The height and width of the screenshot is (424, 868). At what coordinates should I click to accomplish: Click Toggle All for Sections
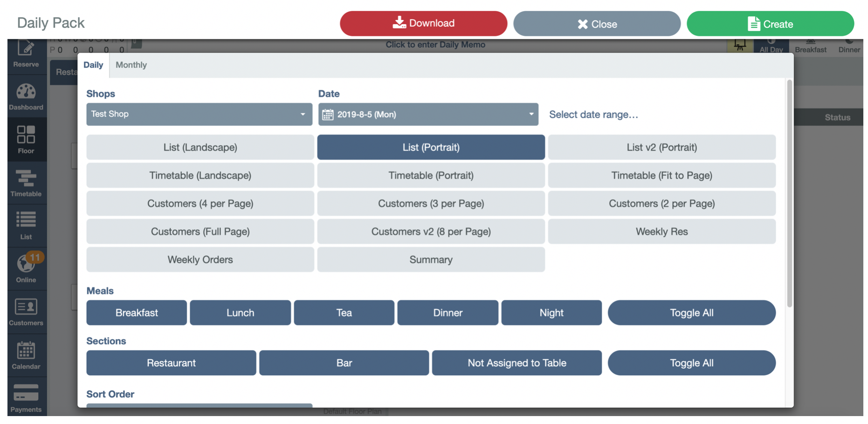point(691,363)
